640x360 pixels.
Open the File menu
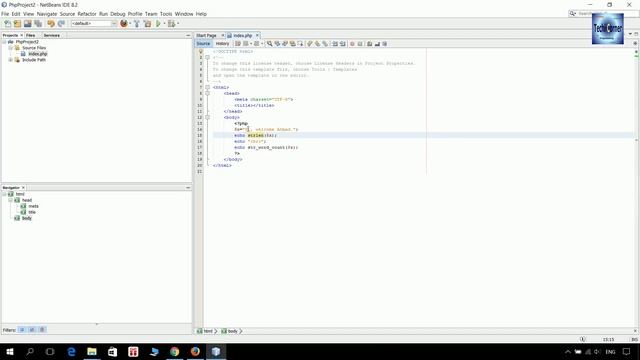tap(5, 14)
